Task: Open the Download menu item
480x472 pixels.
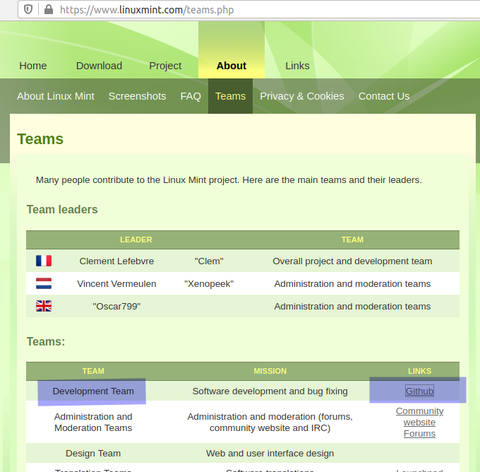Action: click(99, 66)
